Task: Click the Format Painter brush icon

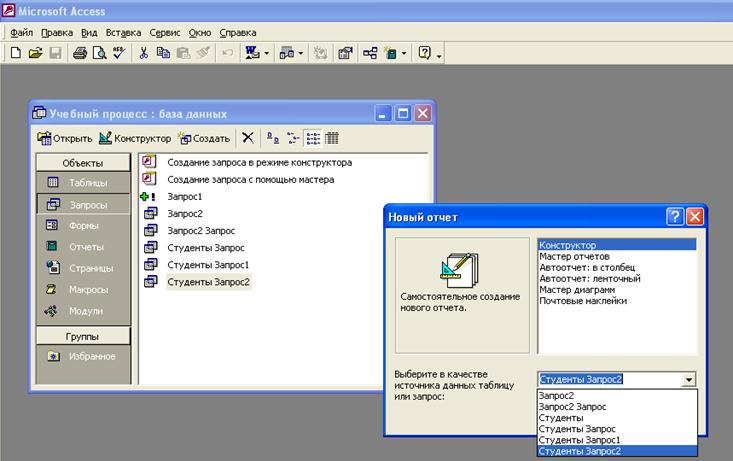Action: pos(203,53)
